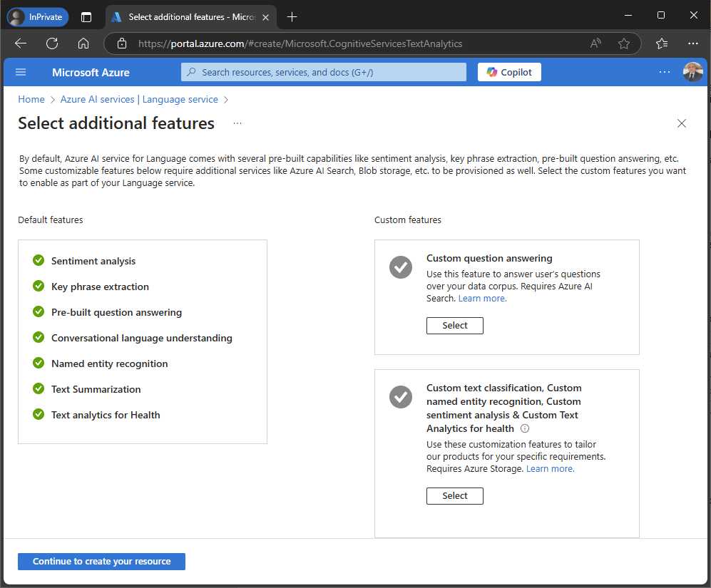This screenshot has width=711, height=588.
Task: Open the portal ellipsis settings menu
Action: (x=665, y=72)
